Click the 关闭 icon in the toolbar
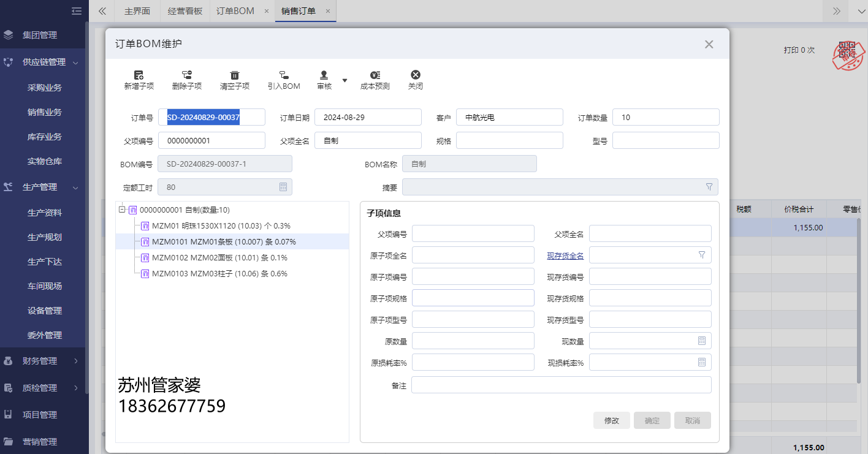This screenshot has width=868, height=454. [x=416, y=80]
